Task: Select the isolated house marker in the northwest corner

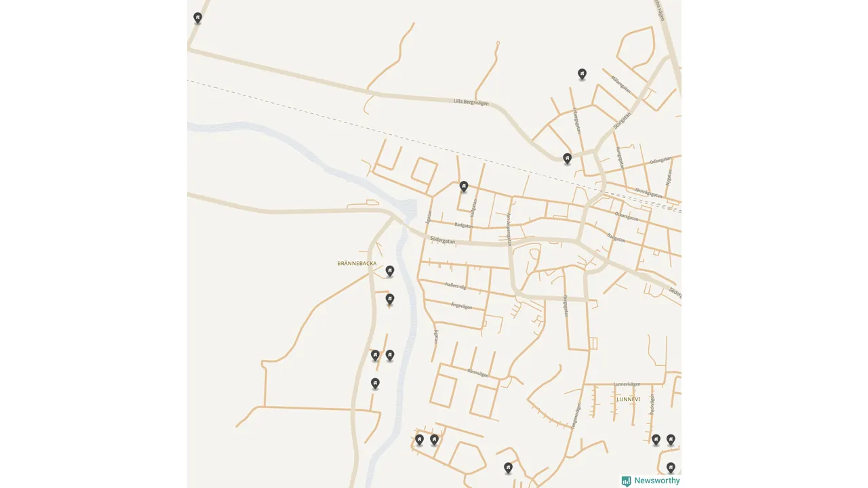Action: coord(197,18)
